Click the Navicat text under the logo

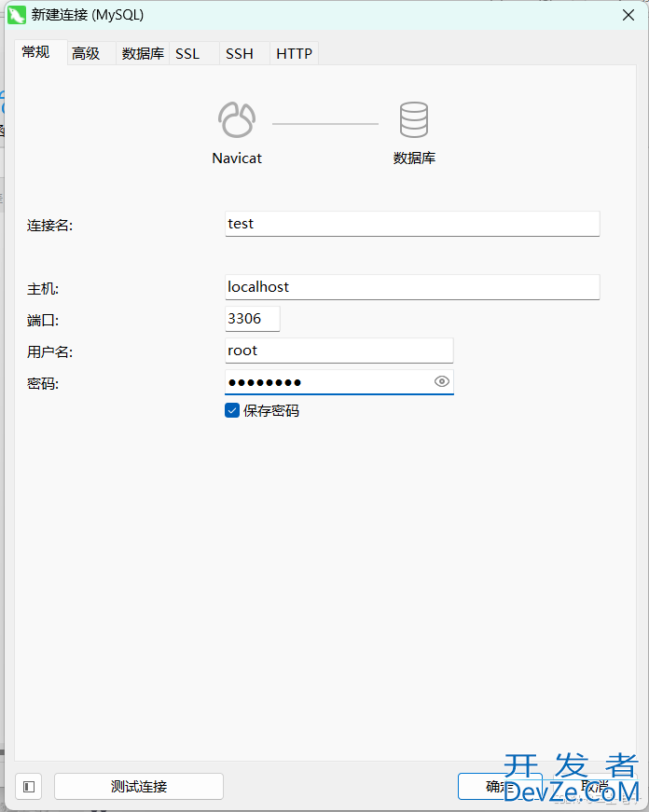coord(237,158)
